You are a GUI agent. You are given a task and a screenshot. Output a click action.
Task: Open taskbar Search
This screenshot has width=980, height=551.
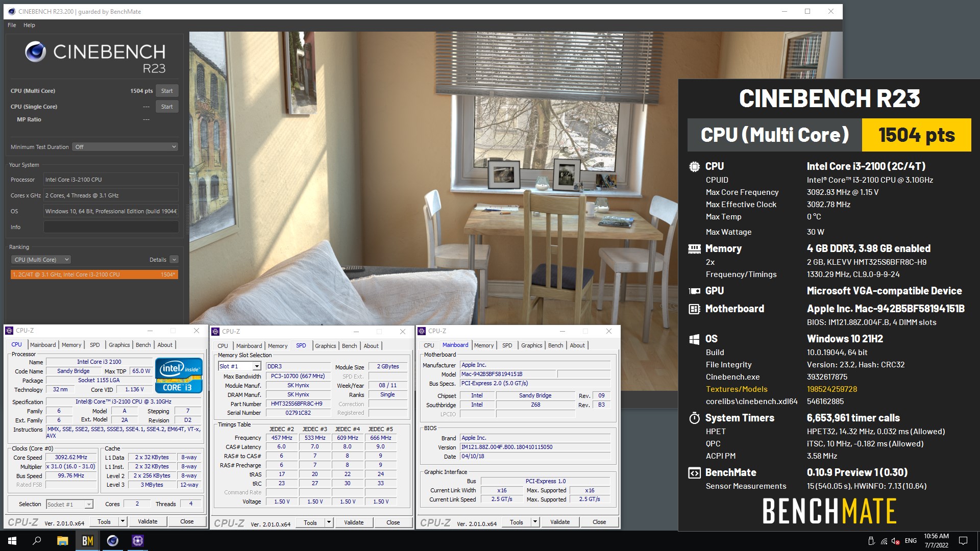[x=37, y=541]
